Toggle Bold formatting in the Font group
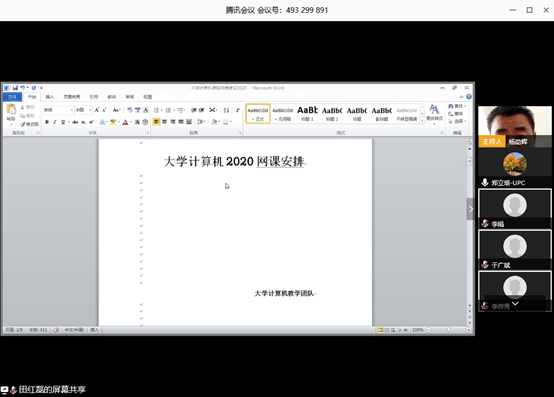 click(47, 122)
